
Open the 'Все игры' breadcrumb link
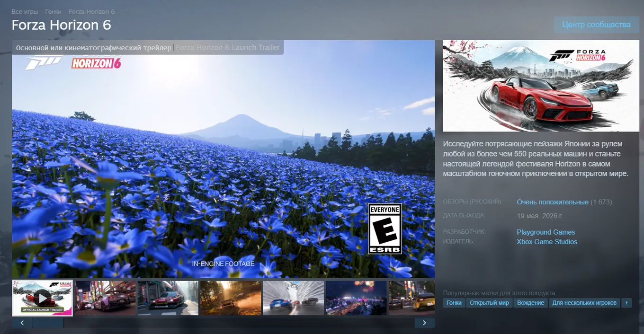(x=25, y=11)
